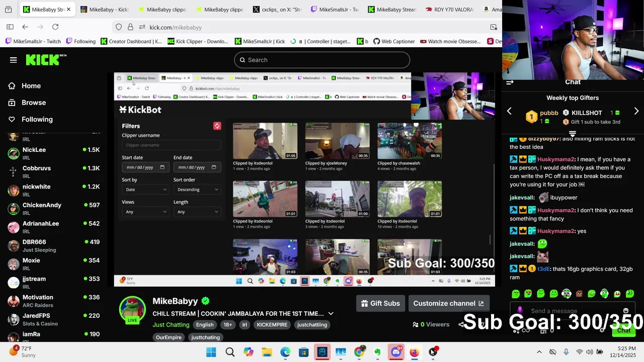Show next weekly top gifter

click(636, 111)
